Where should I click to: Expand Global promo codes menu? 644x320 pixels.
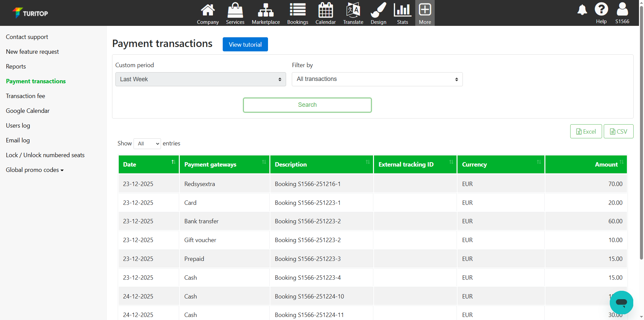pyautogui.click(x=35, y=170)
